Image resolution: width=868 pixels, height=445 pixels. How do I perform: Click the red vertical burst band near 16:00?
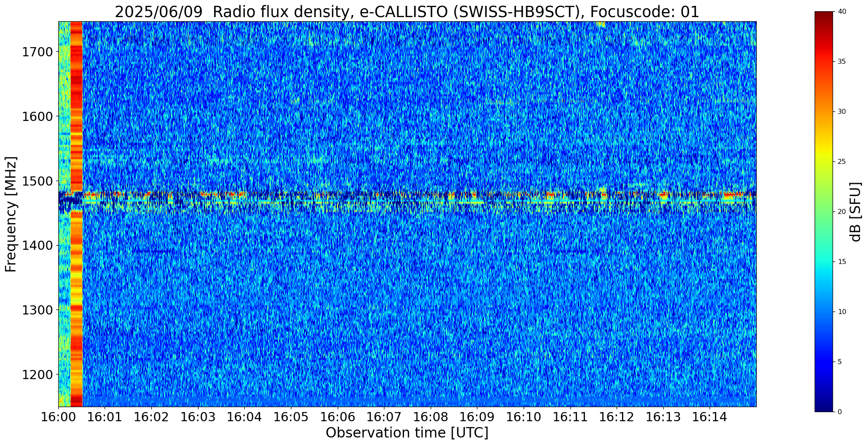[x=76, y=214]
